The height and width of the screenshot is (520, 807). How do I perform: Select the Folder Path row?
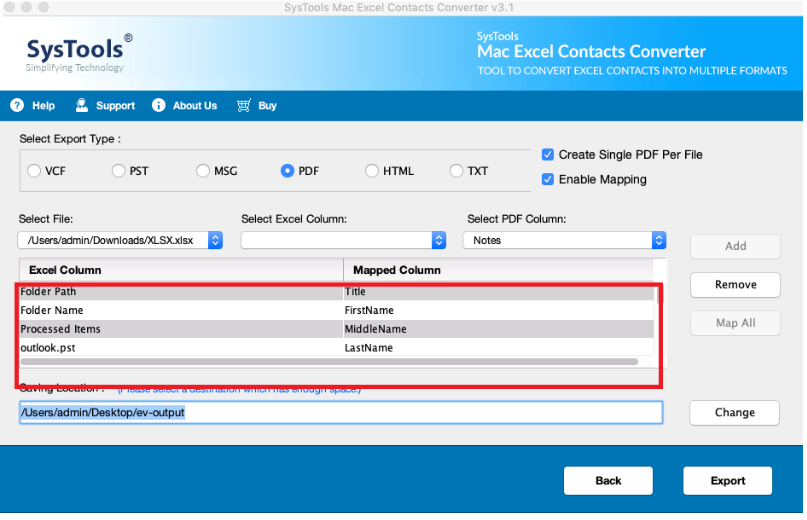(x=337, y=292)
